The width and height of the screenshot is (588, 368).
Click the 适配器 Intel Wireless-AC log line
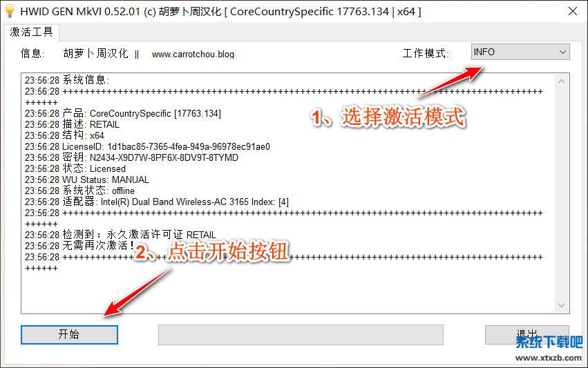[x=157, y=202]
